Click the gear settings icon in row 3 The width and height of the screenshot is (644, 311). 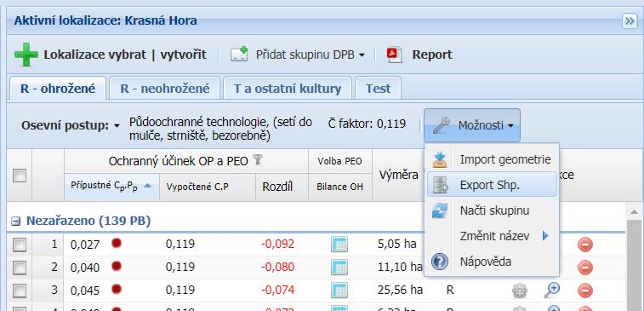click(x=520, y=291)
